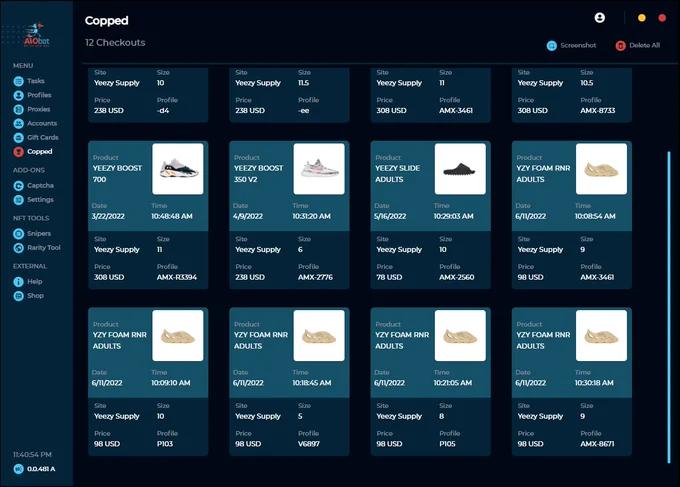The height and width of the screenshot is (487, 680).
Task: Open the Proxies section
Action: pyautogui.click(x=39, y=109)
